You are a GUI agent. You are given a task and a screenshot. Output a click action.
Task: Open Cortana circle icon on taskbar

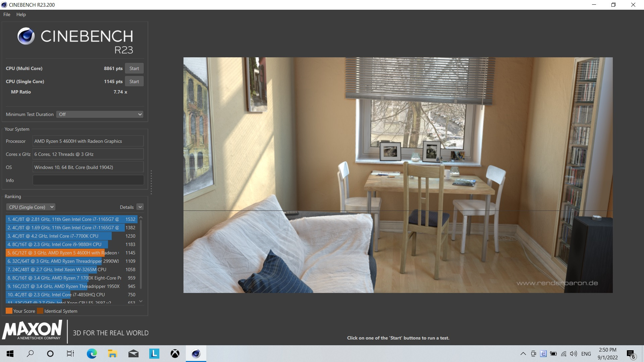[50, 354]
